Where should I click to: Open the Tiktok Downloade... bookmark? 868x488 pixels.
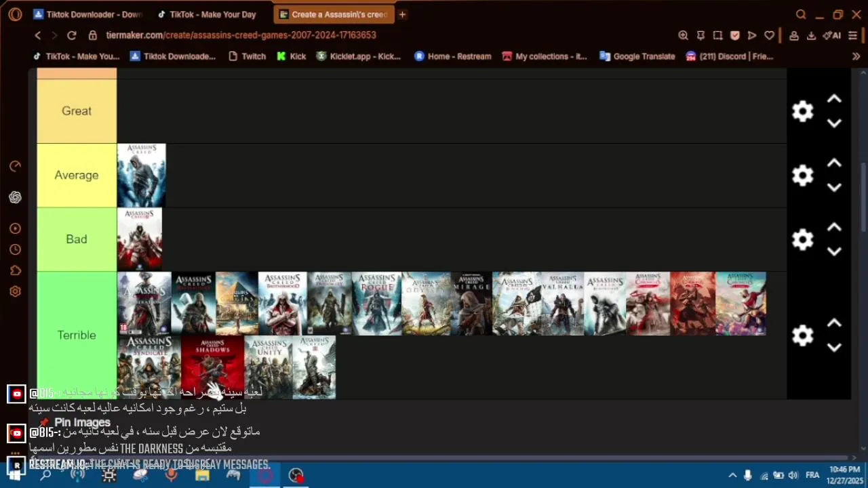tap(173, 56)
